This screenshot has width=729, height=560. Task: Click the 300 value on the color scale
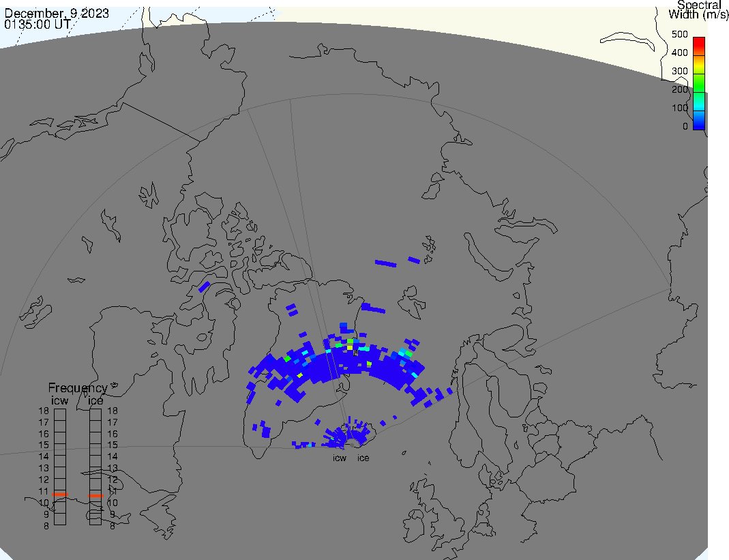pos(680,71)
